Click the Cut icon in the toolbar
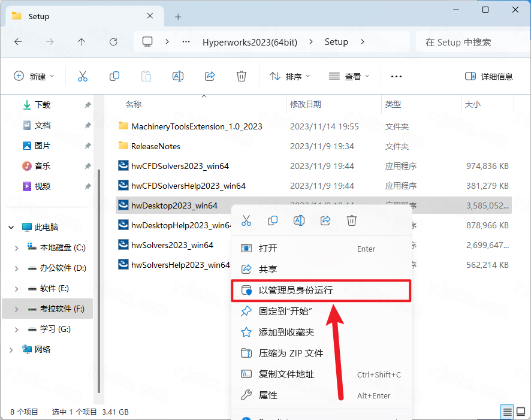Screen dimensions: 531x420 pyautogui.click(x=83, y=76)
